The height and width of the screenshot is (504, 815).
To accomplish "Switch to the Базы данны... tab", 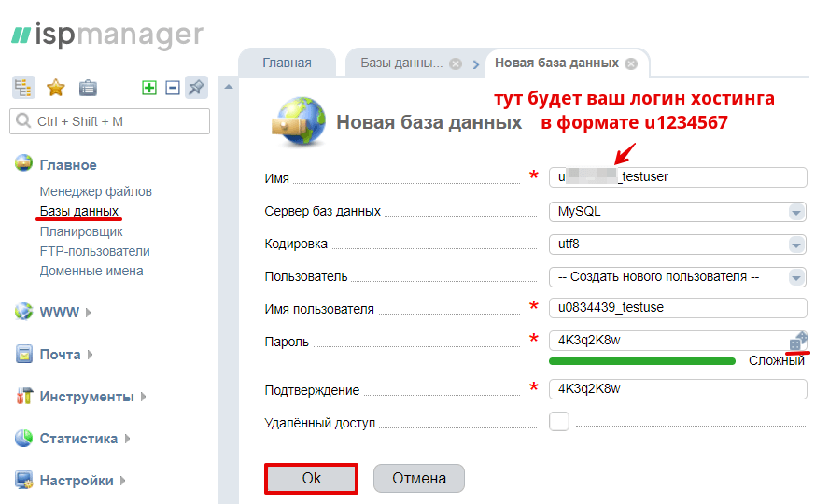I will click(x=401, y=63).
